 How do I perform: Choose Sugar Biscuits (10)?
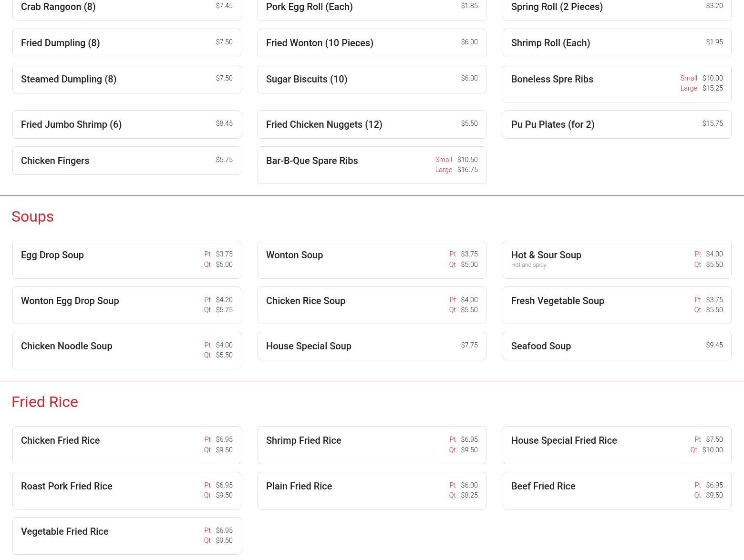click(x=372, y=79)
